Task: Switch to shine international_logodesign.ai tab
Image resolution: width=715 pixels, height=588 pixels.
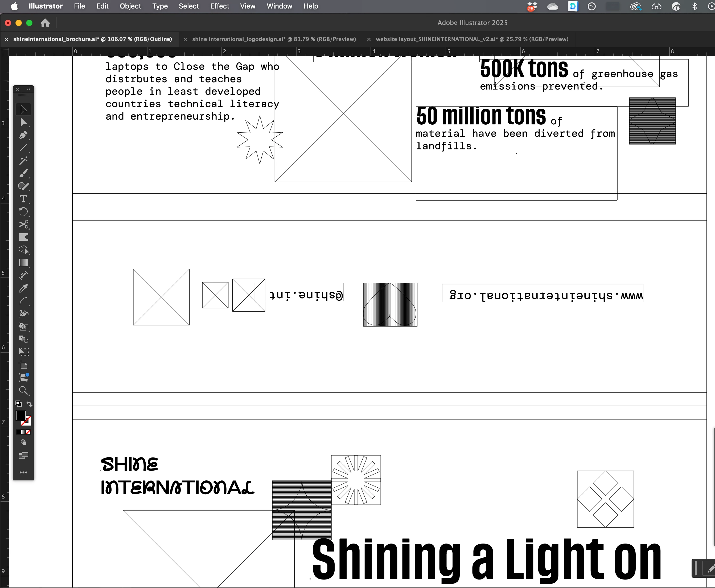Action: pyautogui.click(x=274, y=39)
